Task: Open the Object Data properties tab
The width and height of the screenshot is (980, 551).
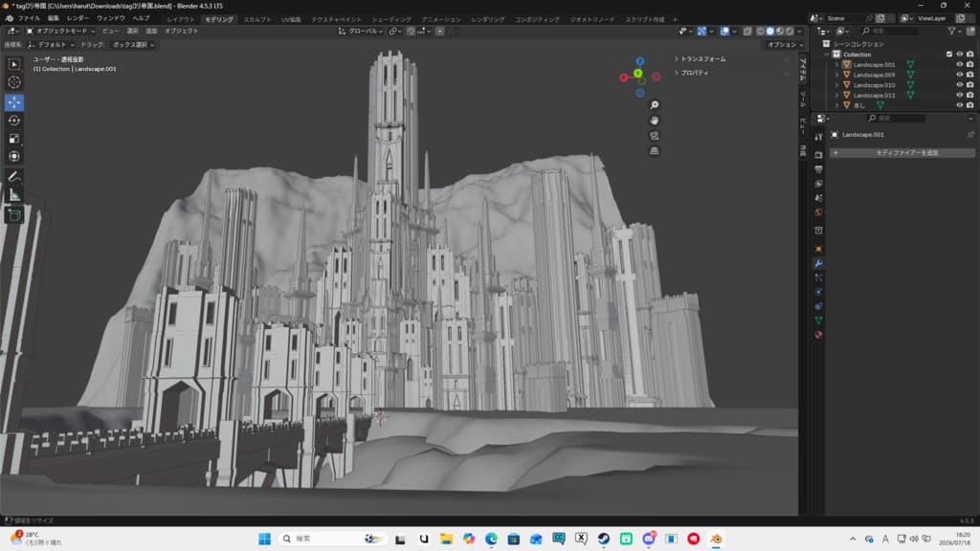Action: 818,320
